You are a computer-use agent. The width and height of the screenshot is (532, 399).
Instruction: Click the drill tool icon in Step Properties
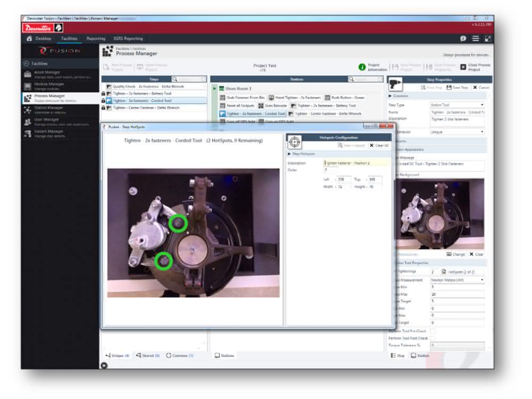pyautogui.click(x=395, y=84)
